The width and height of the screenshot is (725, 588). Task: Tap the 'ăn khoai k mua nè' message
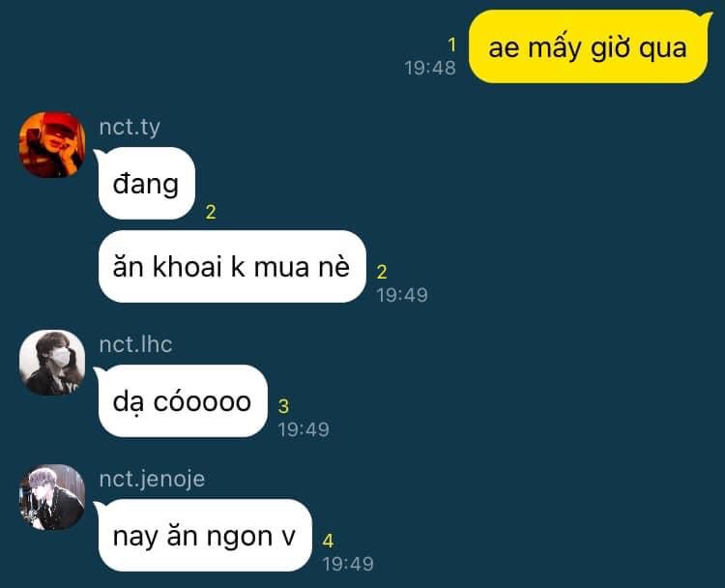coord(232,267)
